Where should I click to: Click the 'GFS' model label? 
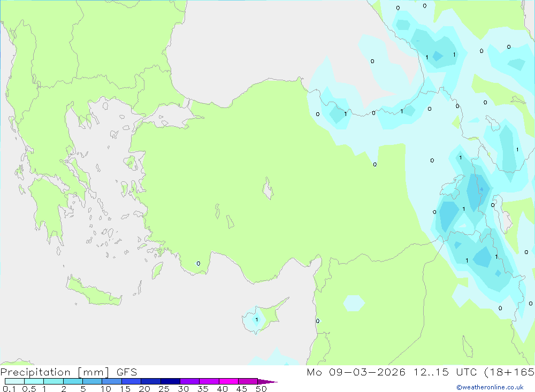coord(127,372)
